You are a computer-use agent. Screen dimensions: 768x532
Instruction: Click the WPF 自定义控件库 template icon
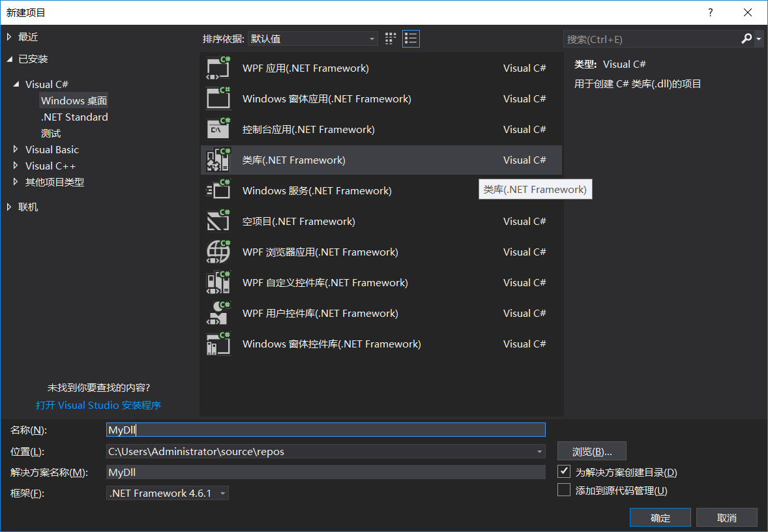point(218,282)
